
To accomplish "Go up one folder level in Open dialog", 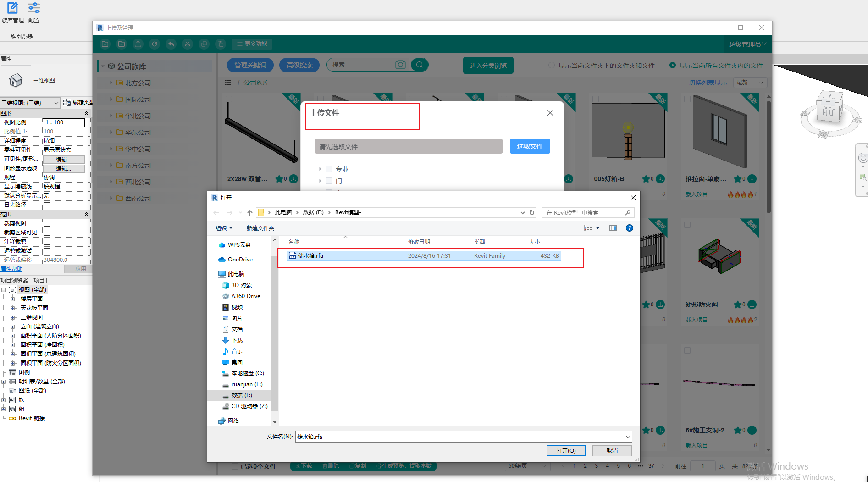I will (x=249, y=212).
